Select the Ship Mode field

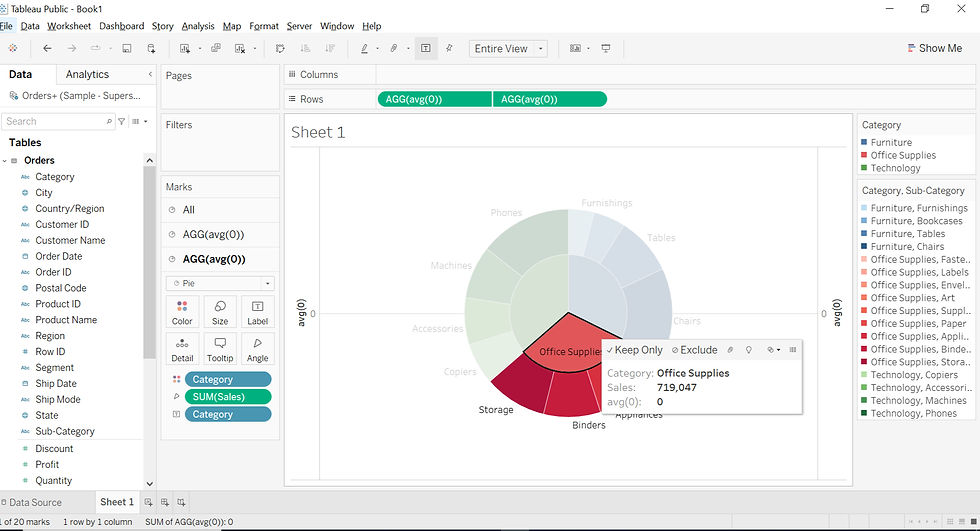[x=58, y=399]
